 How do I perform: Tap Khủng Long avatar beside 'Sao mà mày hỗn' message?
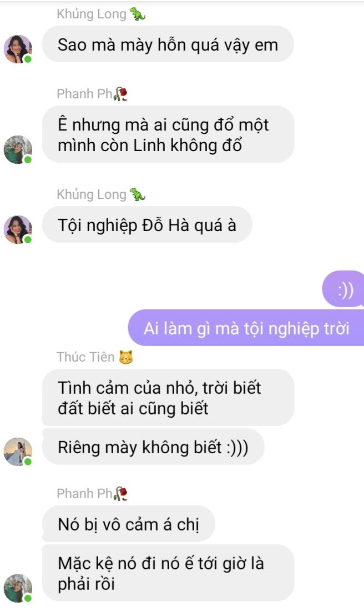18,49
